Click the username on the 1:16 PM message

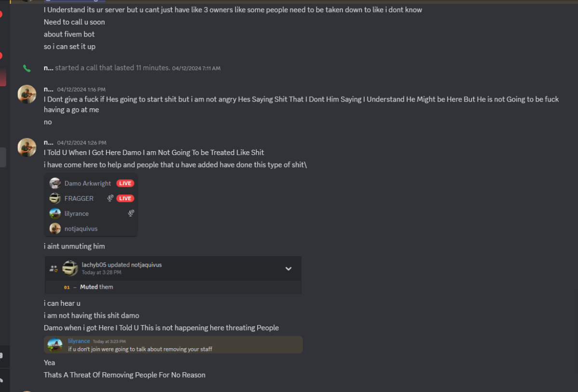click(48, 89)
